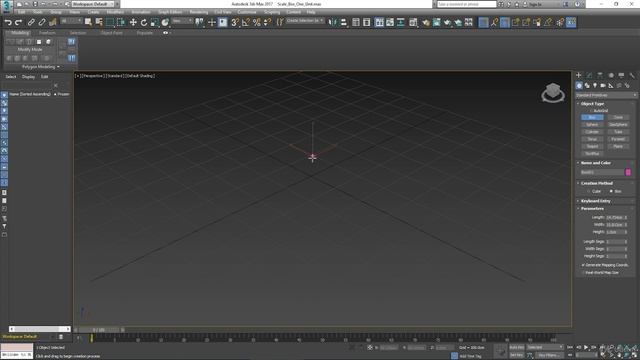Toggle Window/Crossing selection mode
640x360 pixels.
(x=120, y=22)
